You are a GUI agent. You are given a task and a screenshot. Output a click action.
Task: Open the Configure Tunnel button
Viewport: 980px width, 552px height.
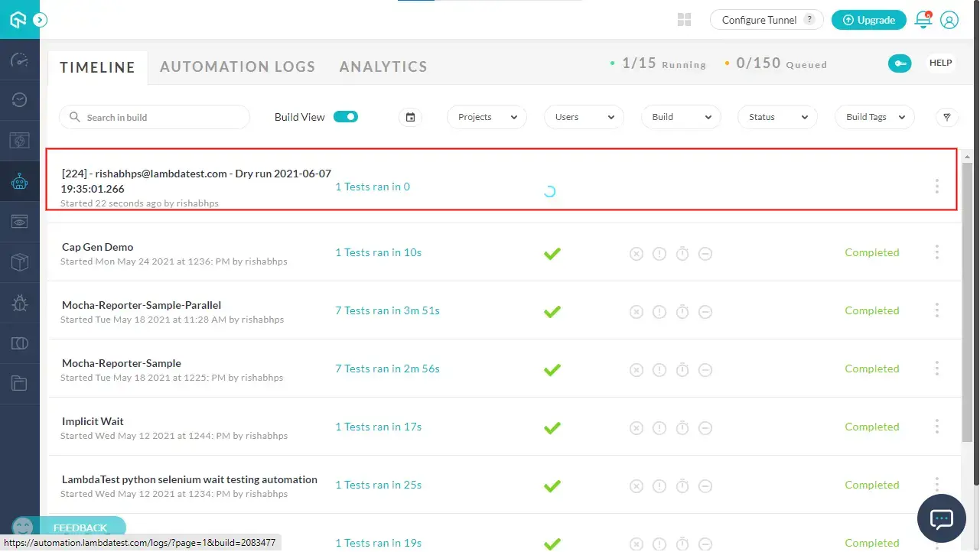[766, 19]
